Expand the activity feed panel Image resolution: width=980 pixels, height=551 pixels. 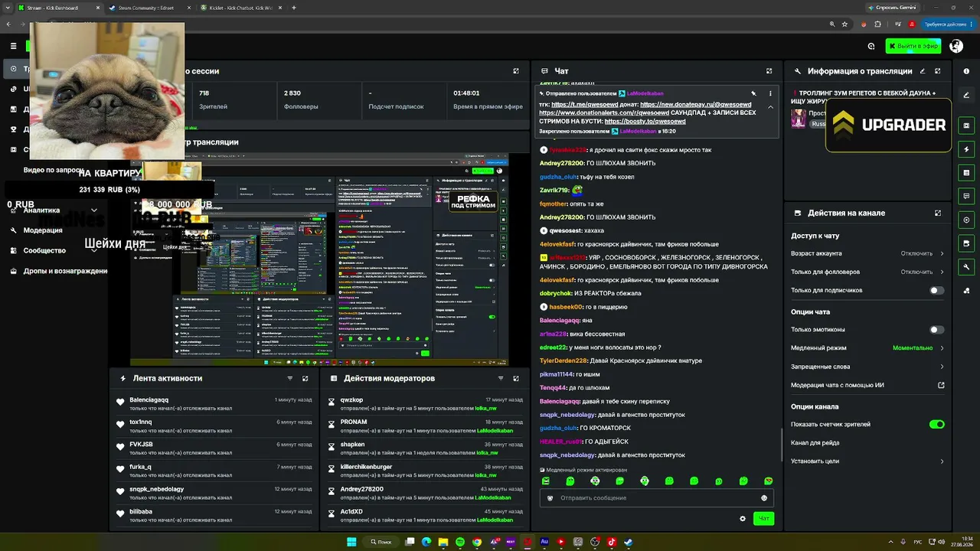coord(305,378)
